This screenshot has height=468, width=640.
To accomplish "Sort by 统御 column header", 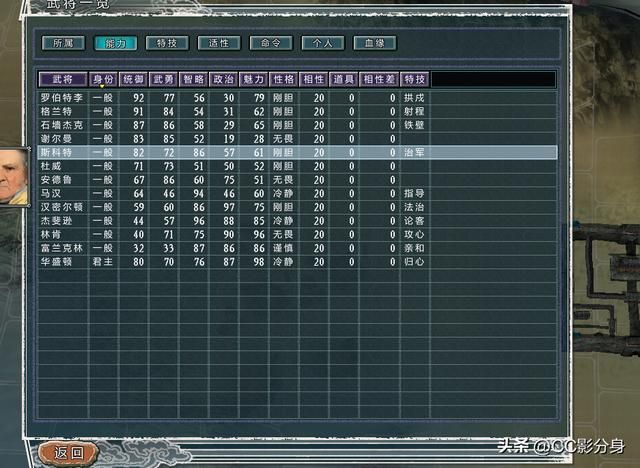I will click(x=133, y=79).
